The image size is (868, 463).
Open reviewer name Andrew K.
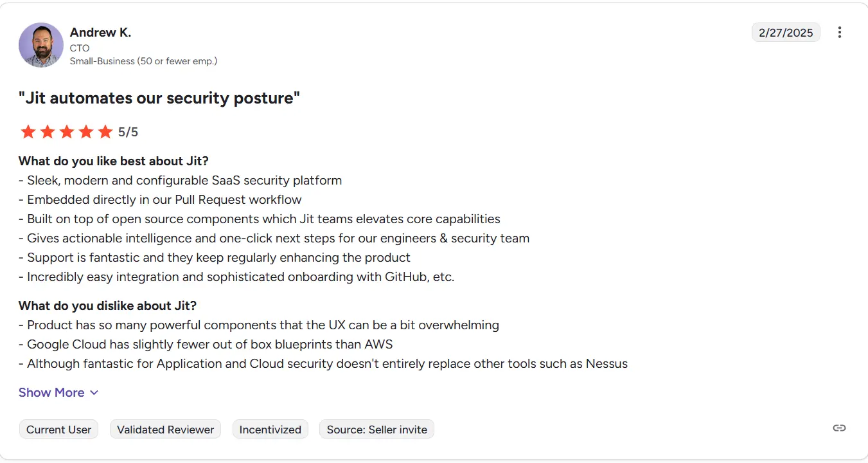coord(100,32)
